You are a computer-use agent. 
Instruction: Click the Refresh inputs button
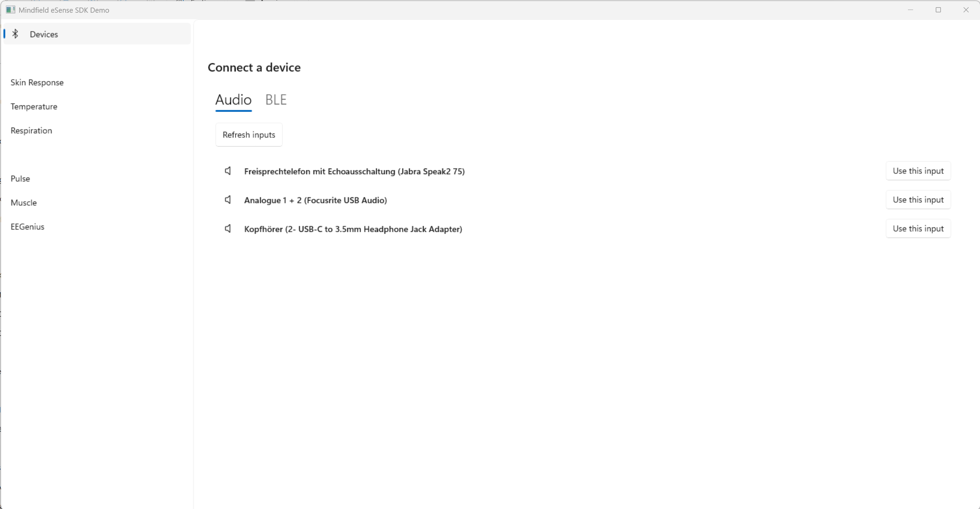[x=249, y=135]
